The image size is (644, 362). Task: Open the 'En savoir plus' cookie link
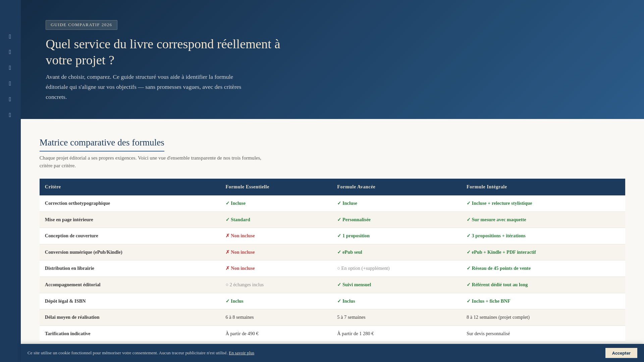241,353
